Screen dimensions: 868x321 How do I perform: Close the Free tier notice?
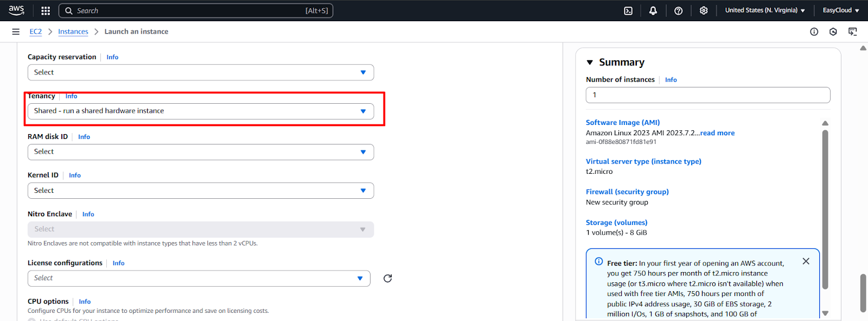(806, 261)
